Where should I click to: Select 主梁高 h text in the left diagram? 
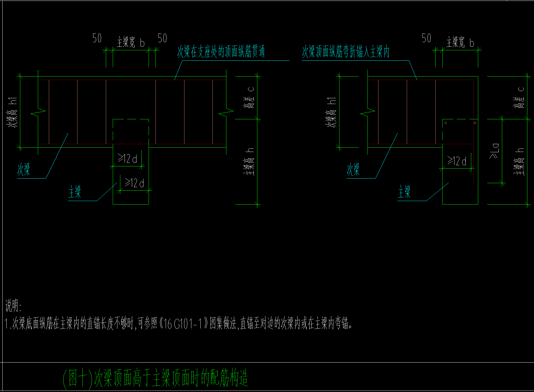pos(249,162)
